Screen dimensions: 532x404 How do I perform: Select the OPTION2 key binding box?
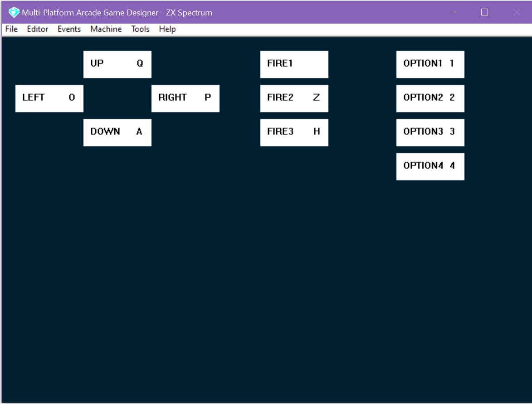tap(430, 99)
